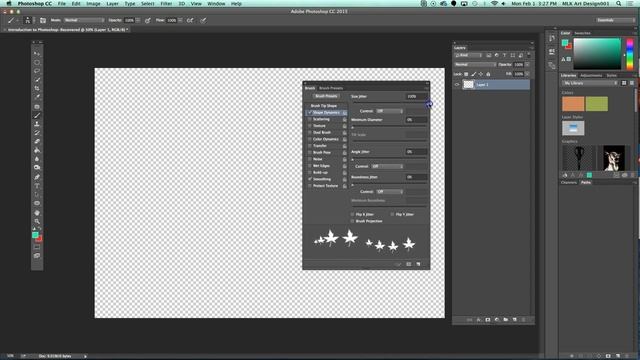Open the layer Opacity arrow dropdown

(x=527, y=64)
